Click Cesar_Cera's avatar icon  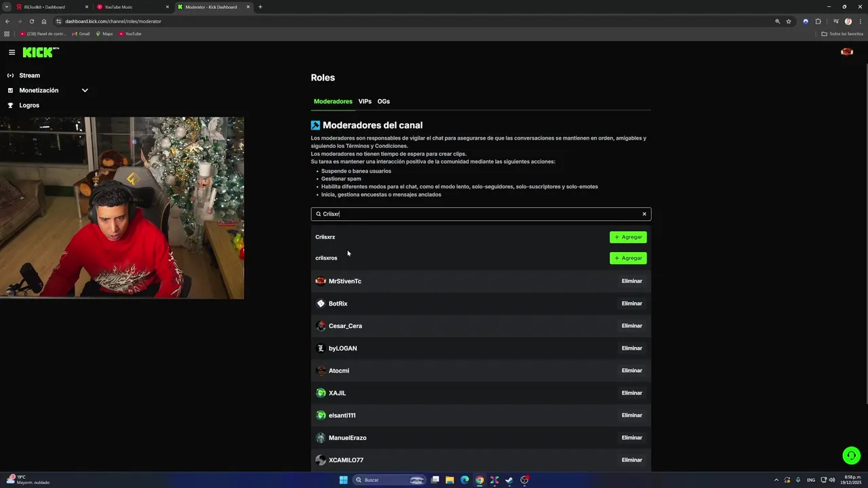[321, 326]
